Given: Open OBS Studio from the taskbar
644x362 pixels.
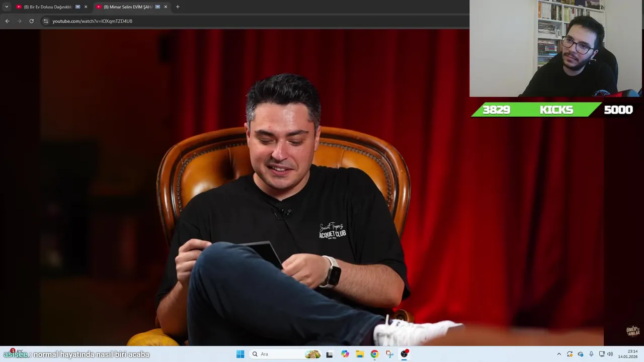Looking at the screenshot, I should tap(404, 354).
